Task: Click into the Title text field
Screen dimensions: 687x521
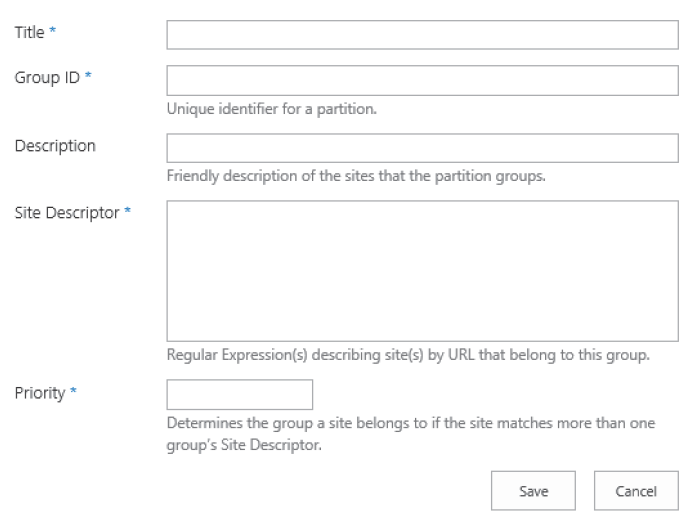Action: (x=422, y=35)
